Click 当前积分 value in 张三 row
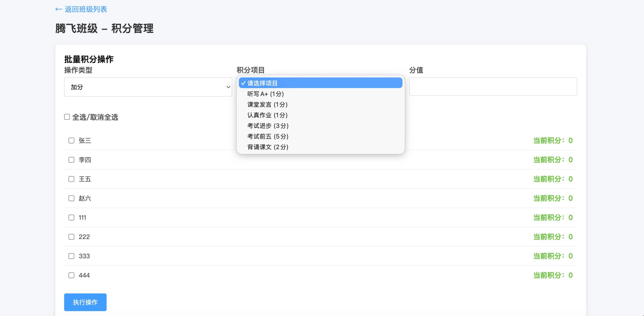This screenshot has height=316, width=644. (x=553, y=141)
